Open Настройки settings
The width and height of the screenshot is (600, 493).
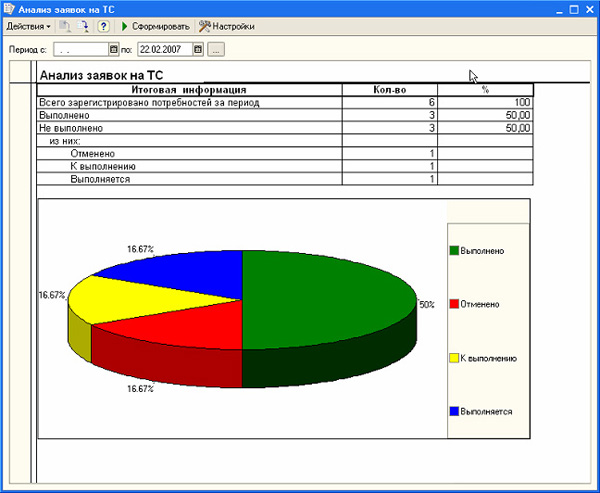pyautogui.click(x=227, y=26)
